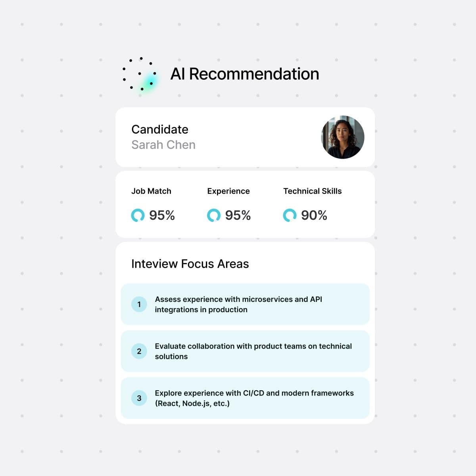Click the Experience label
Image resolution: width=476 pixels, height=476 pixels.
(x=228, y=191)
